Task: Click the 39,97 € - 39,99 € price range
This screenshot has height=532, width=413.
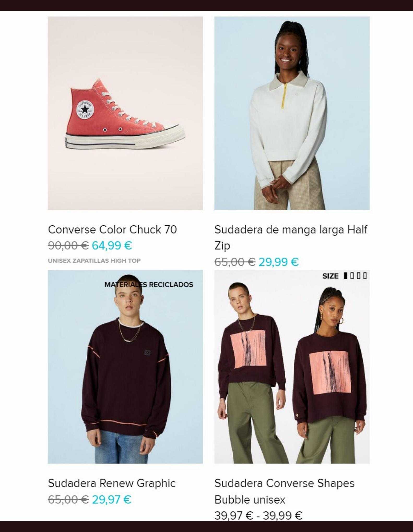Action: 258,515
